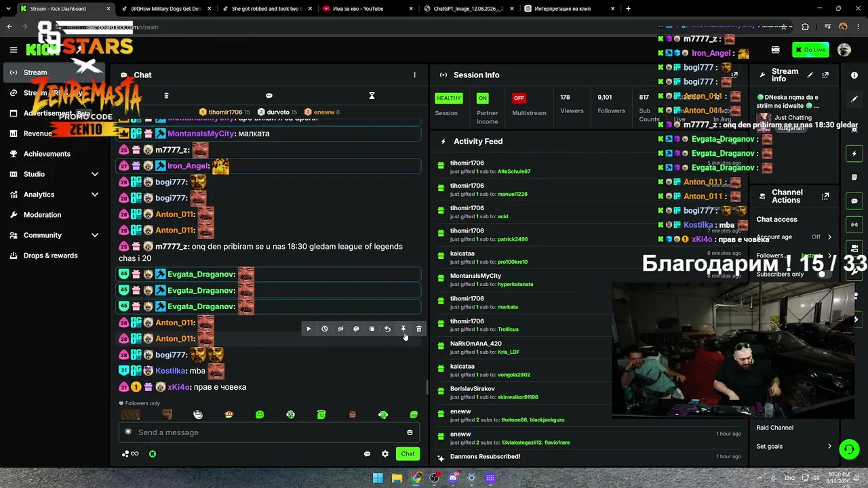Click the crossed-eye hide icon in the message toolbar
868x488 pixels.
340,329
